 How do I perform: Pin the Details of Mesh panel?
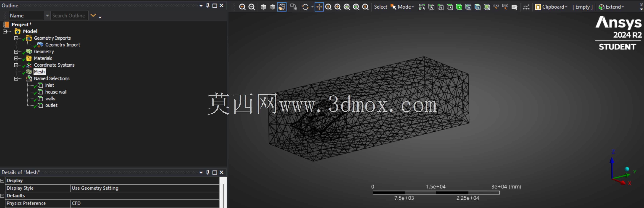tap(207, 172)
